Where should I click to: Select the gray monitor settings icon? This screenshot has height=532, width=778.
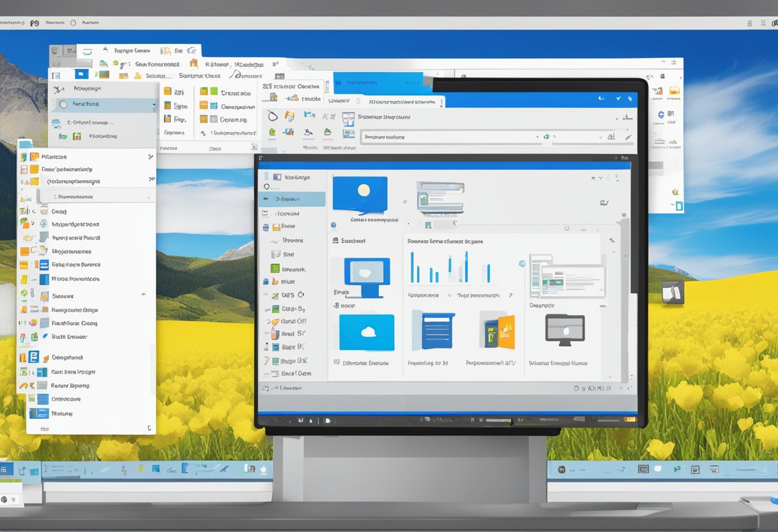[565, 331]
